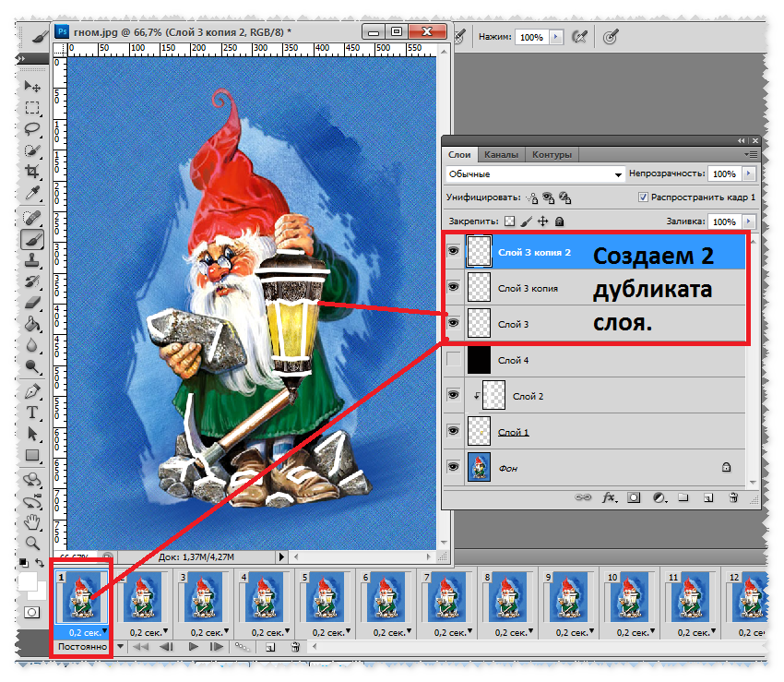This screenshot has width=784, height=682.
Task: Select layer Слой 1
Action: 605,431
